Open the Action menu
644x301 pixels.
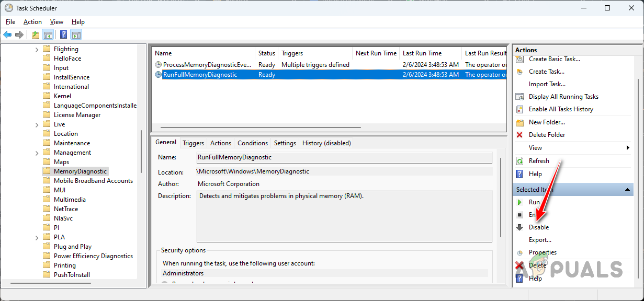pyautogui.click(x=32, y=22)
